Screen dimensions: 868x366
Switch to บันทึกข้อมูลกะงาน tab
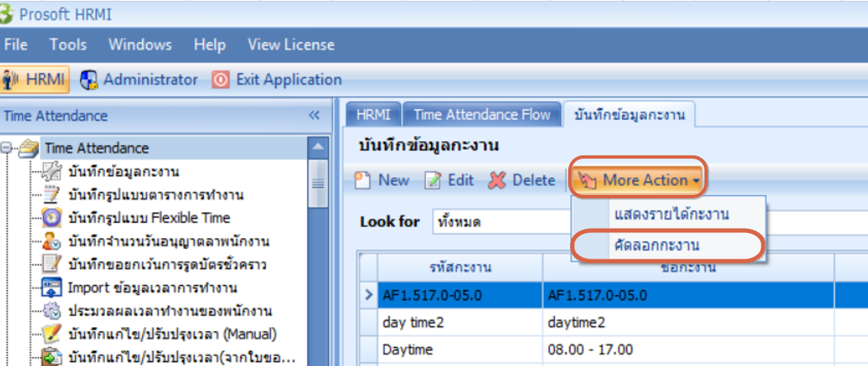[x=629, y=115]
